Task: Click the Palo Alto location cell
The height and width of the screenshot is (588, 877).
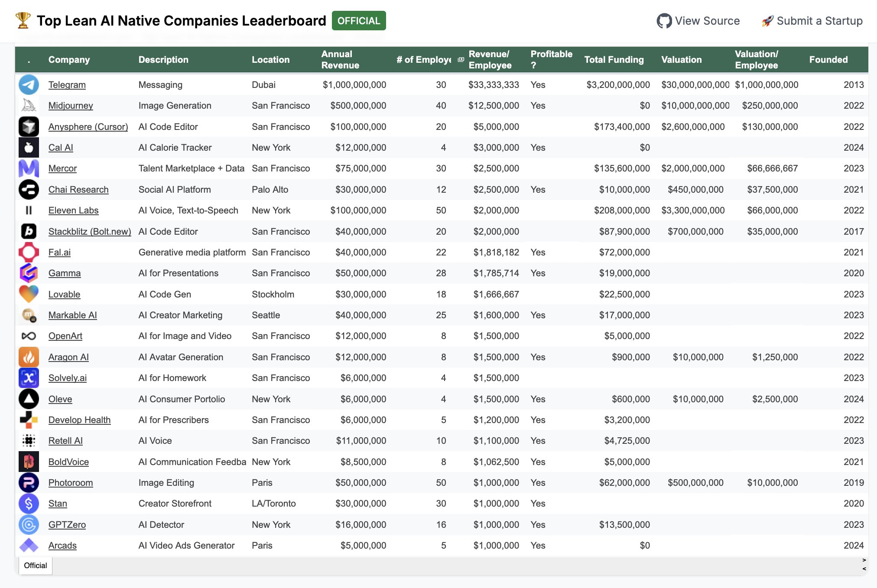Action: click(270, 190)
